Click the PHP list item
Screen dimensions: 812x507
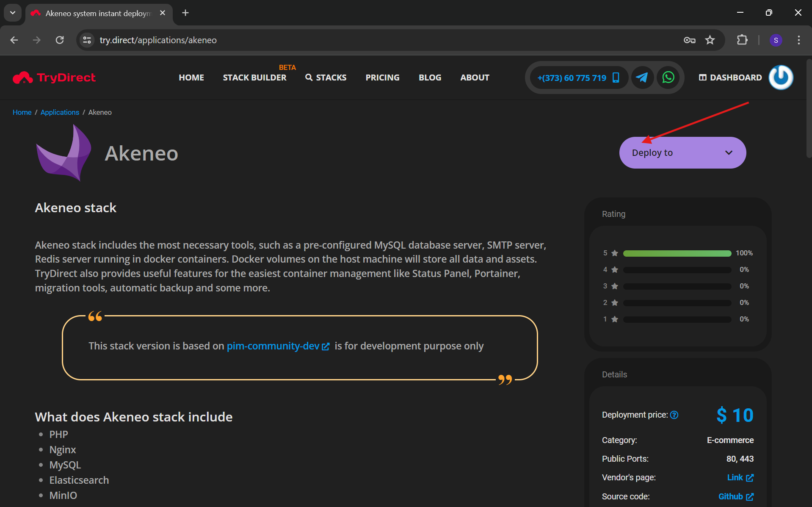tap(58, 435)
